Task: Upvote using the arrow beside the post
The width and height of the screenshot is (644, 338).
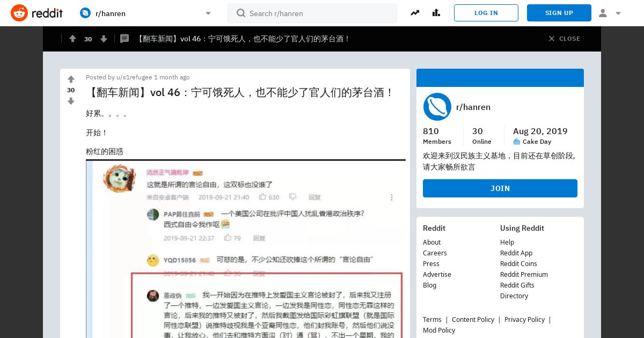Action: tap(71, 79)
